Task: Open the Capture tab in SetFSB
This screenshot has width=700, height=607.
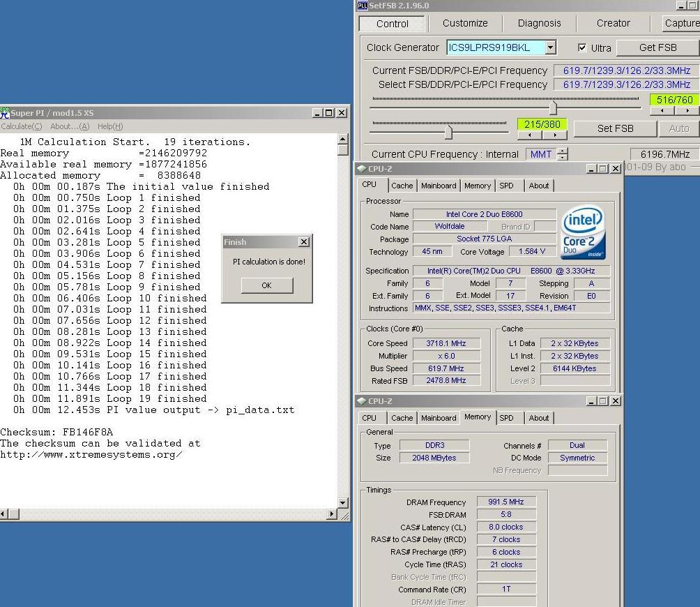Action: click(x=681, y=23)
